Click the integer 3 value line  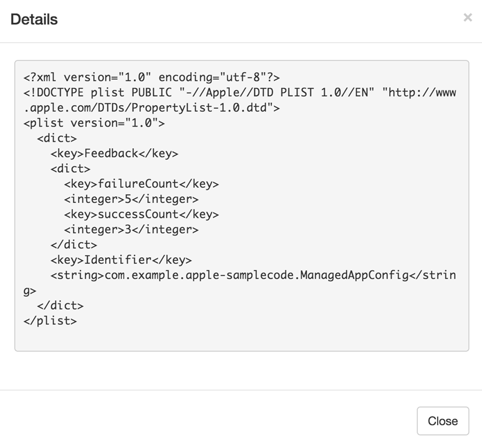pyautogui.click(x=131, y=229)
